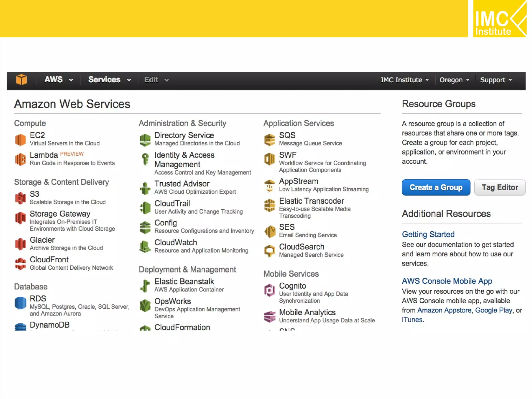Open the Elastic Beanstalk icon
Screen dimensions: 532x399
point(145,285)
